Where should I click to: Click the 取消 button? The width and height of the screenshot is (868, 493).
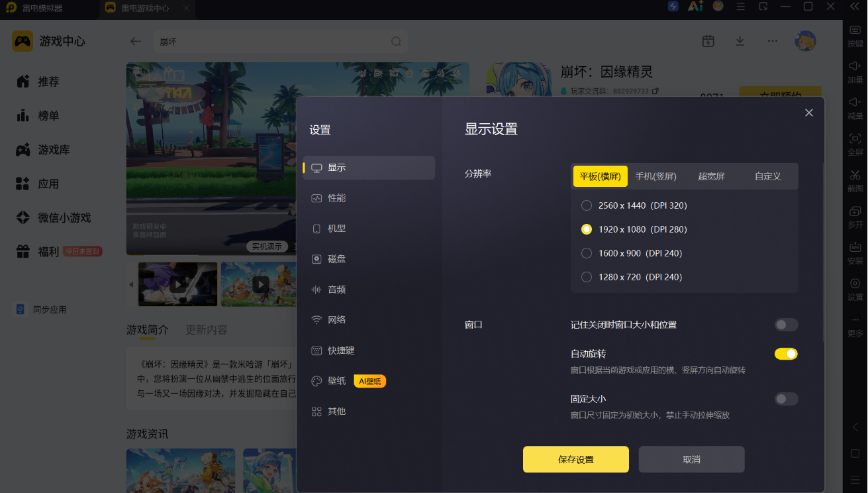[692, 459]
